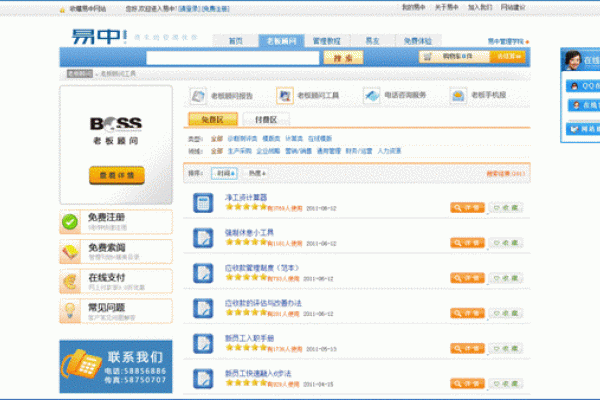Click the calculator icon for 净工资计算器
Image resolution: width=600 pixels, height=400 pixels.
coord(203,203)
